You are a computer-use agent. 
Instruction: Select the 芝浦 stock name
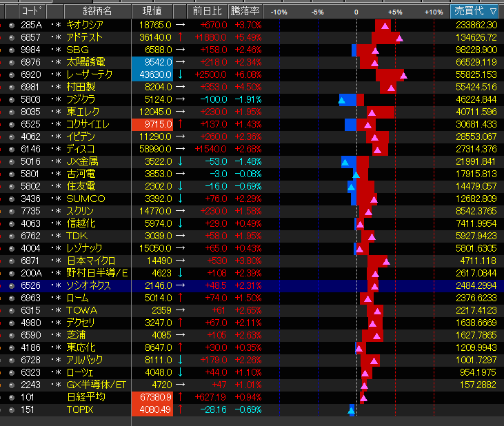(x=76, y=335)
